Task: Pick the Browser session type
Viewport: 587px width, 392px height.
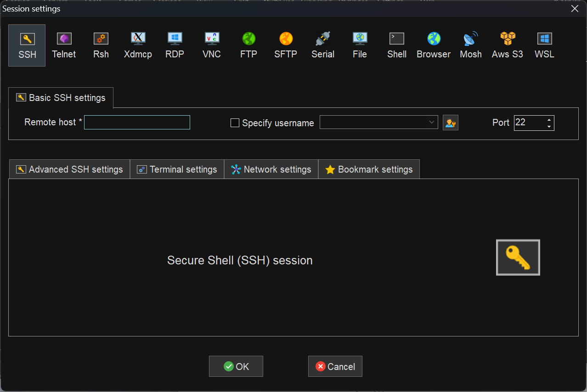Action: click(x=434, y=45)
